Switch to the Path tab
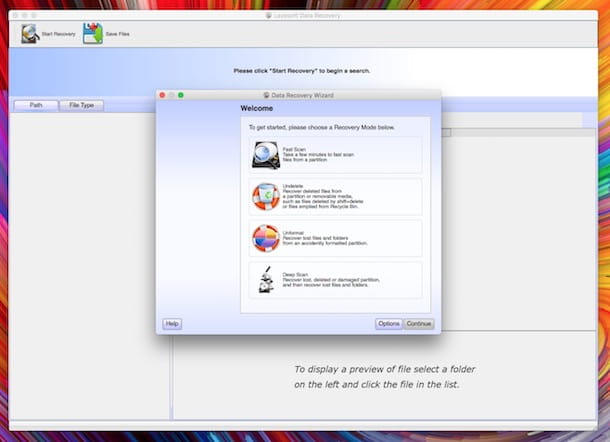 [36, 105]
